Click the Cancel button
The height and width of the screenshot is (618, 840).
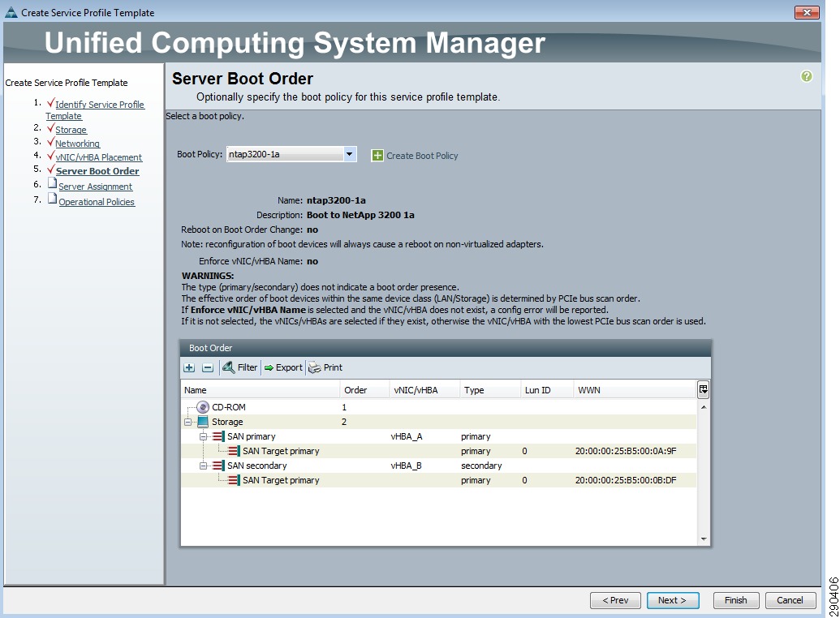(790, 600)
